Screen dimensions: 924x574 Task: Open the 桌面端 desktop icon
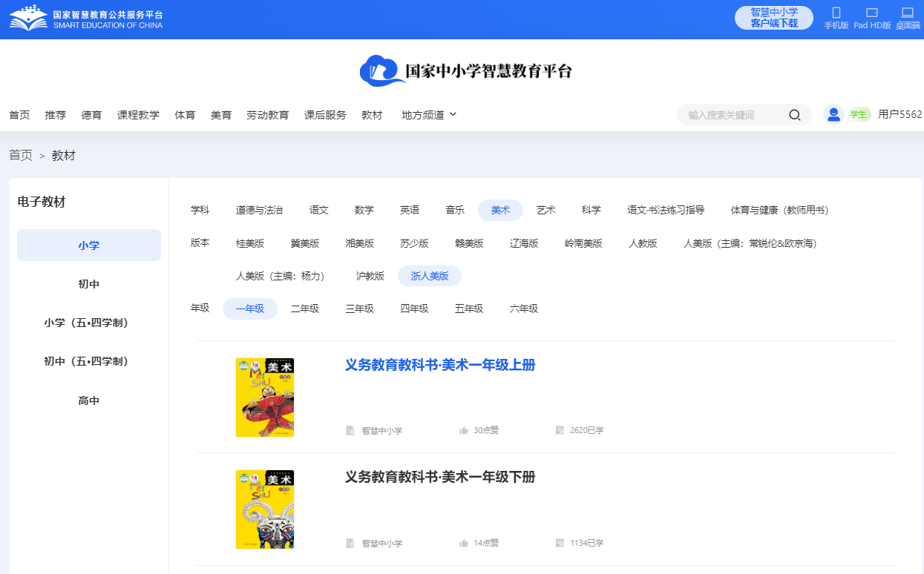907,13
